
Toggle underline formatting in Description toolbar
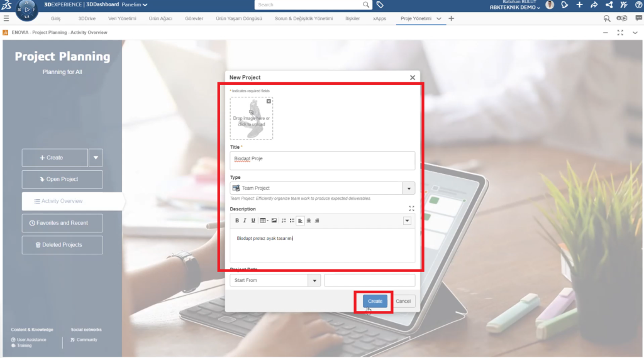[253, 220]
